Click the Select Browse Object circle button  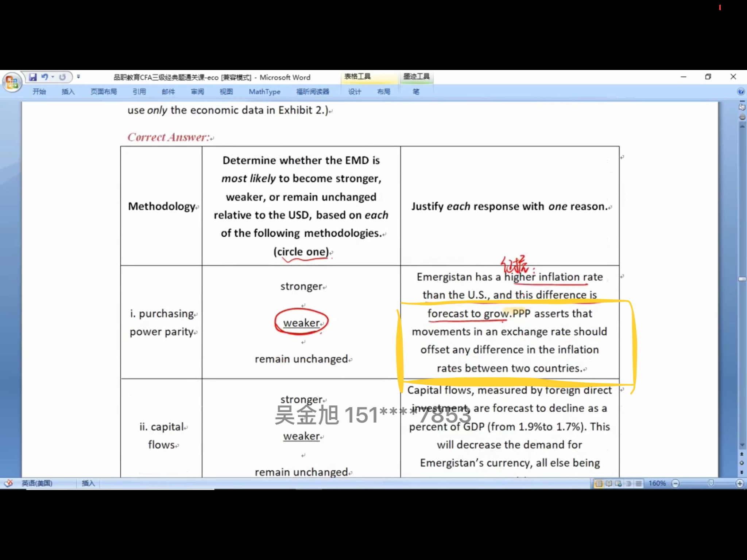click(742, 463)
